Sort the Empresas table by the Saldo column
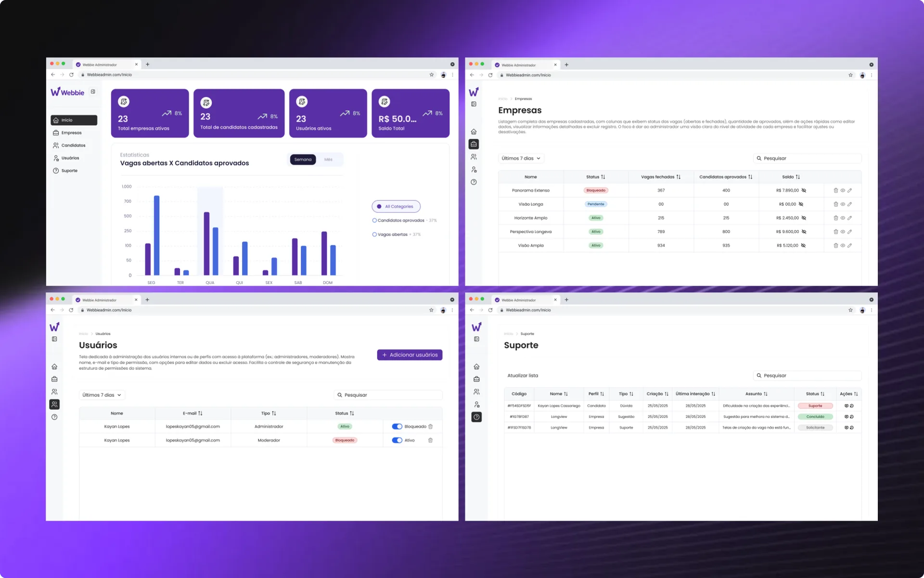 point(791,177)
